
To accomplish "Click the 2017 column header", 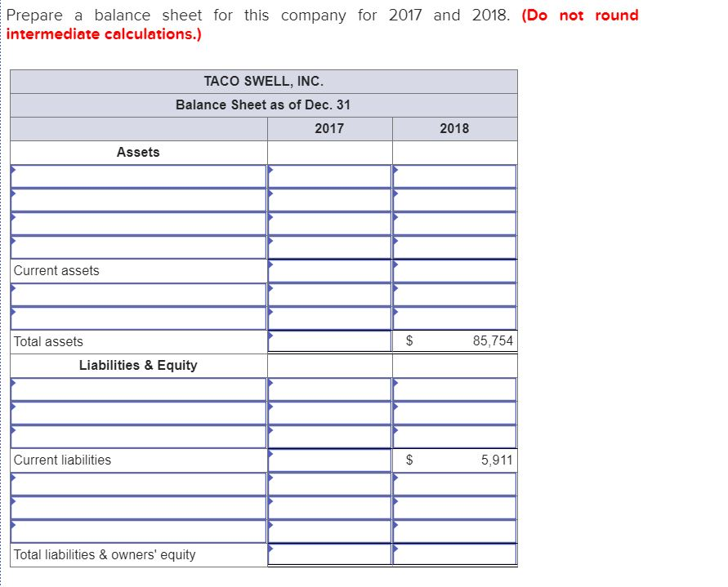I will pyautogui.click(x=329, y=128).
